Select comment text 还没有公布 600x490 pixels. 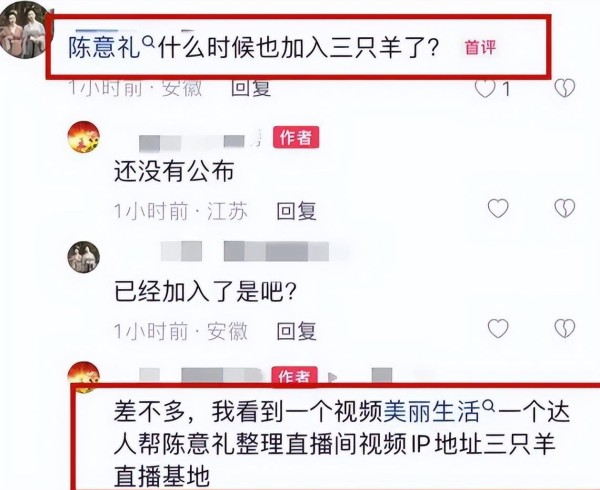(x=174, y=171)
